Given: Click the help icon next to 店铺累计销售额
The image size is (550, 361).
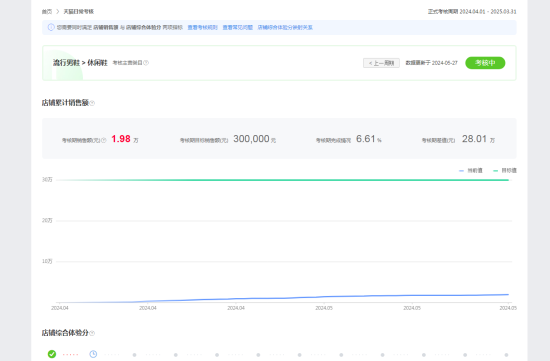Looking at the screenshot, I should tap(92, 103).
